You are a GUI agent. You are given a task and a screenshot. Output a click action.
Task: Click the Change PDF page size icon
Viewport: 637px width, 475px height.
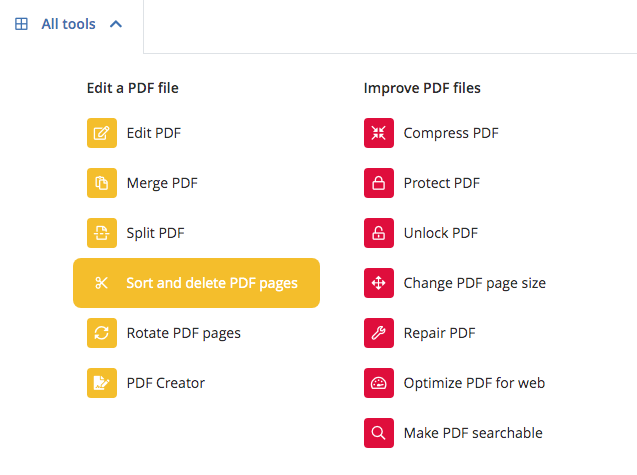tap(379, 283)
